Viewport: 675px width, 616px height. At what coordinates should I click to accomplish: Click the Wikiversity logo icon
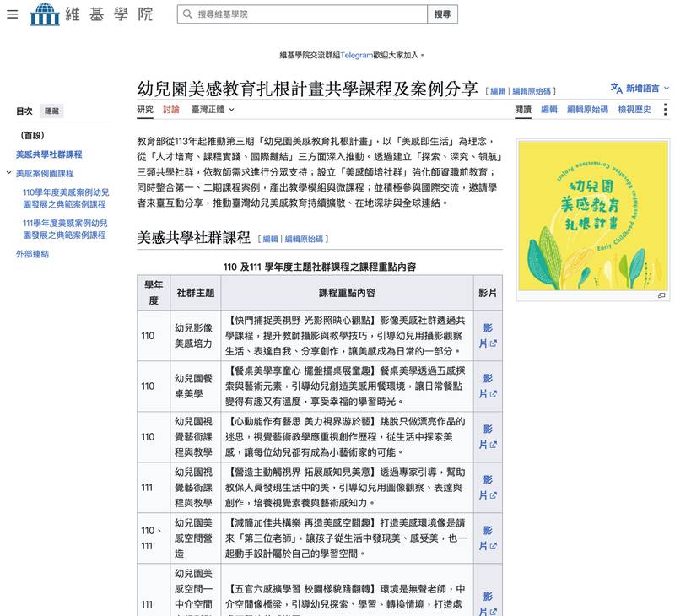[45, 14]
